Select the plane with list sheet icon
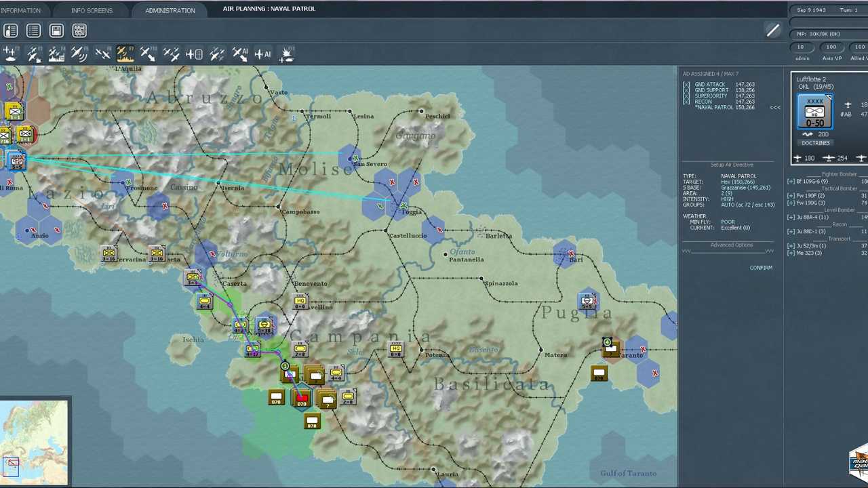The image size is (868, 488). coord(194,54)
